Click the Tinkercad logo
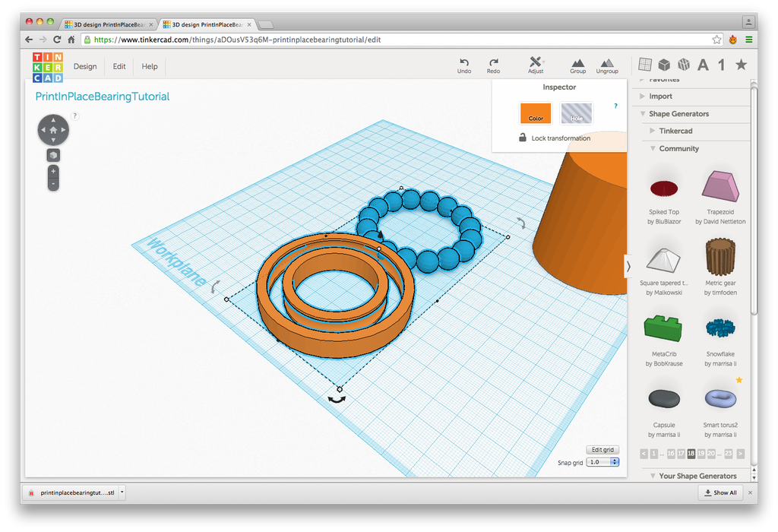 pos(48,68)
